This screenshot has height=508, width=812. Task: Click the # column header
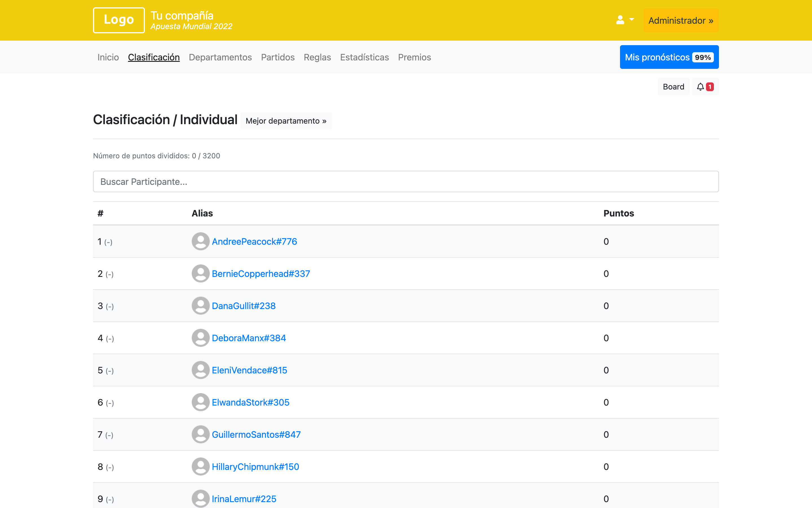tap(100, 213)
